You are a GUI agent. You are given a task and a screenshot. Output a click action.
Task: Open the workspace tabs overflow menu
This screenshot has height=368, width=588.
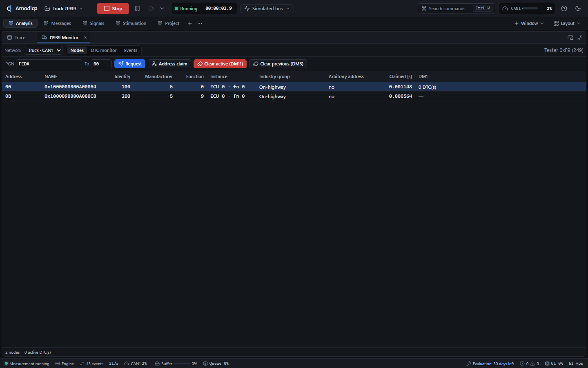click(x=200, y=23)
